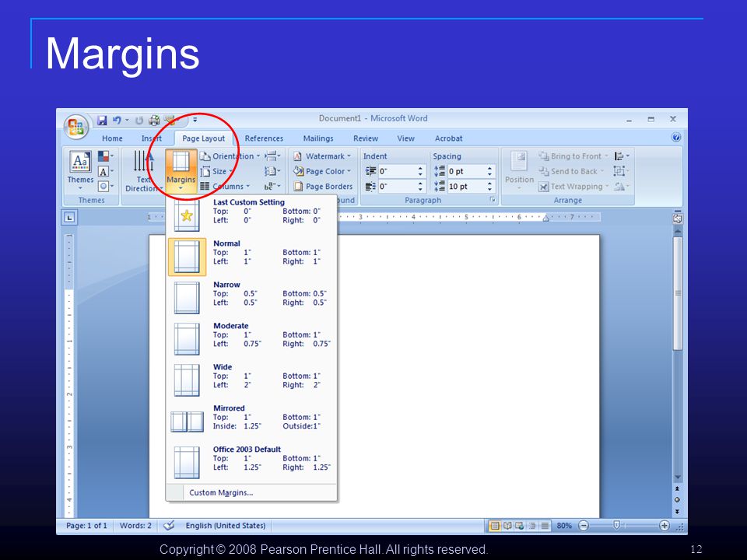Undo using the Quick Access arrow
This screenshot has height=560, width=747.
117,121
